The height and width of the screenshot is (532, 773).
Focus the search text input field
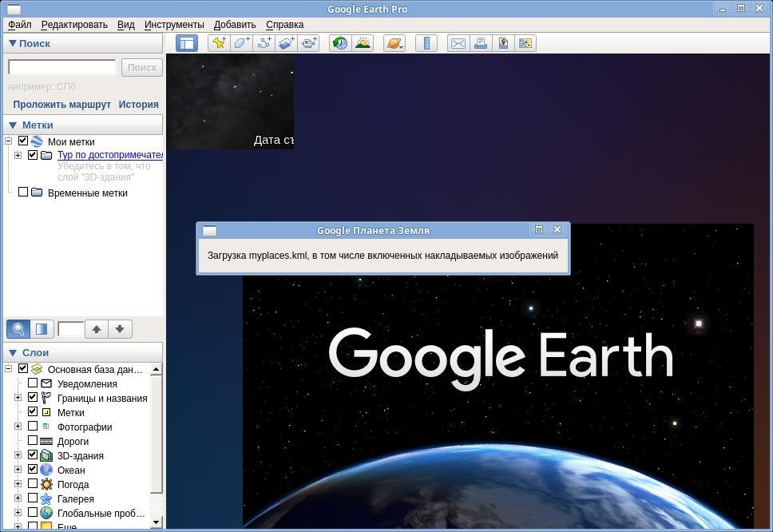click(x=62, y=67)
